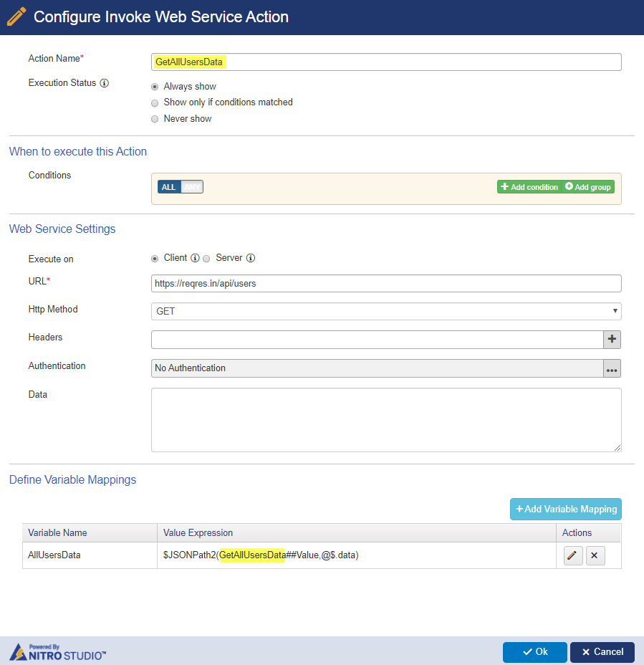Viewport: 644px width, 665px height.
Task: Open the Http Method GET dropdown
Action: click(x=386, y=311)
